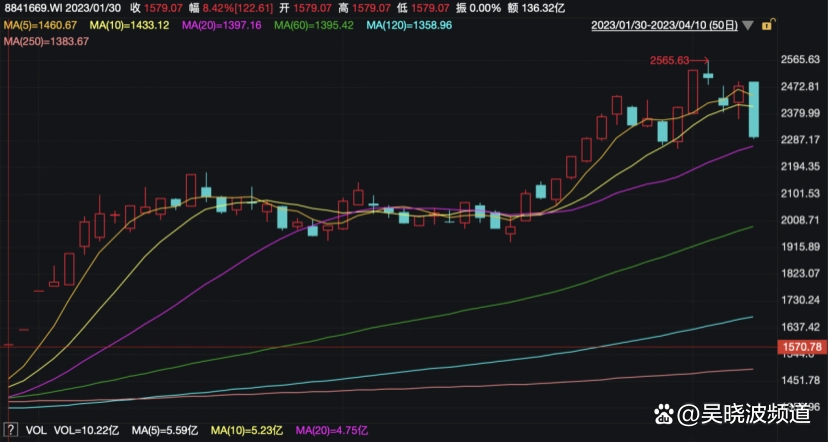Click the 2101.53 price axis label
The image size is (828, 444).
tap(800, 193)
